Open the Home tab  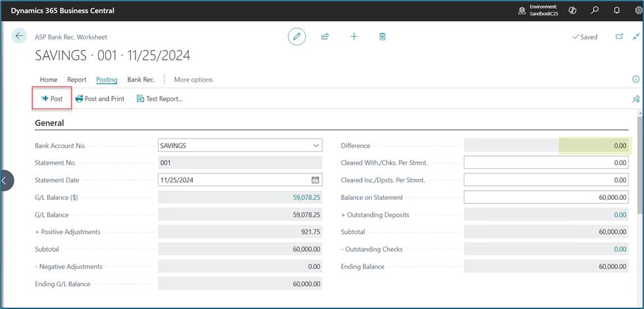click(49, 80)
